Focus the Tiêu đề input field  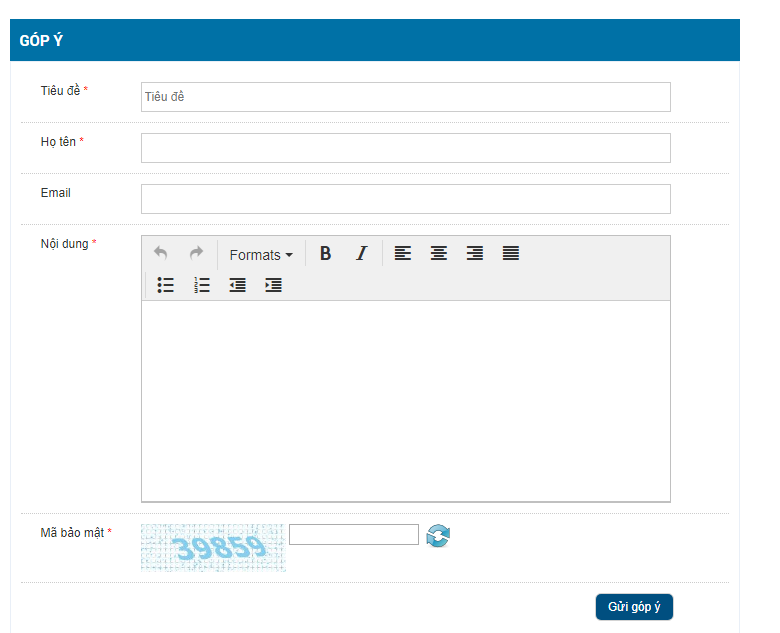pyautogui.click(x=405, y=97)
